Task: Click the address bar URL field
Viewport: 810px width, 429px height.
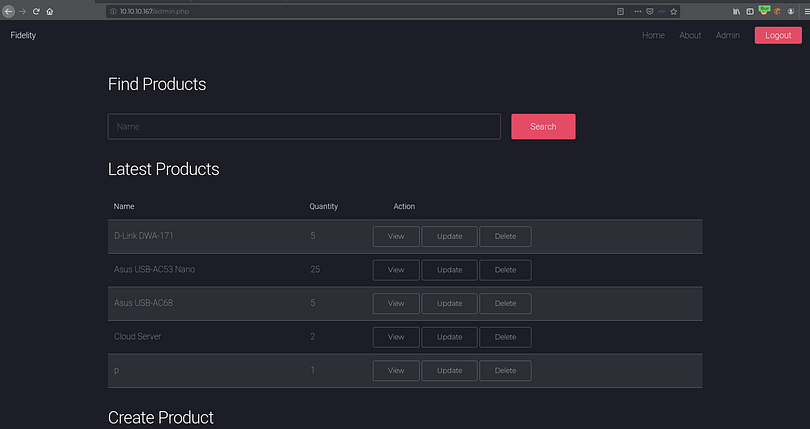Action: tap(350, 11)
